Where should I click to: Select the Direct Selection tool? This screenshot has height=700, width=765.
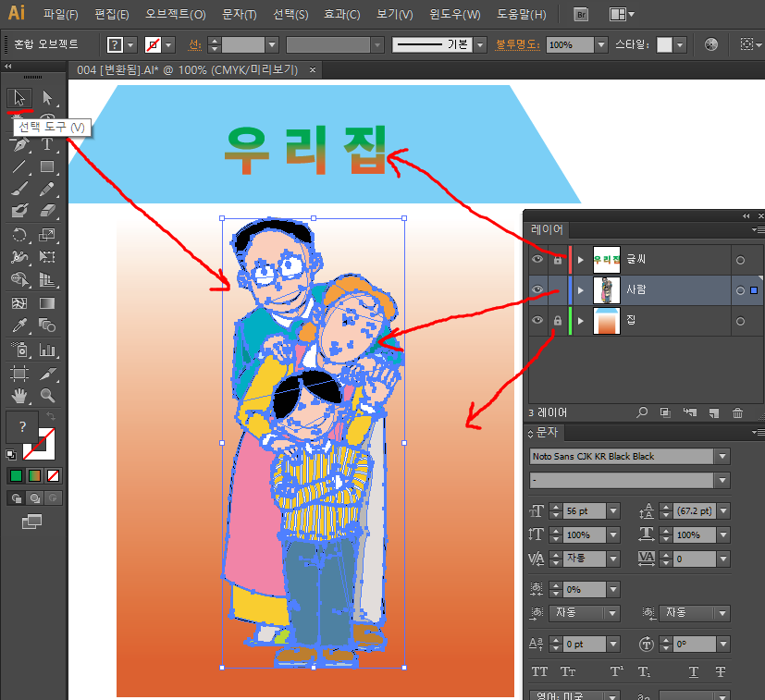[x=46, y=98]
